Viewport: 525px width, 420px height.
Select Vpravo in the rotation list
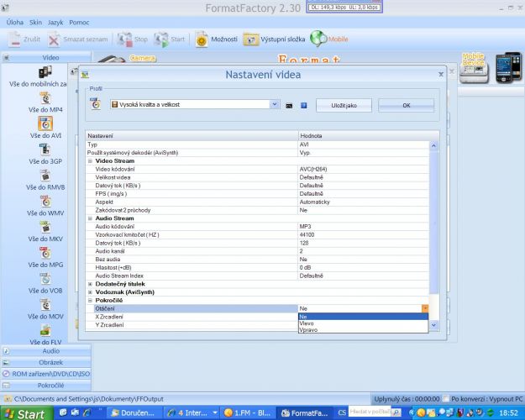(x=363, y=329)
